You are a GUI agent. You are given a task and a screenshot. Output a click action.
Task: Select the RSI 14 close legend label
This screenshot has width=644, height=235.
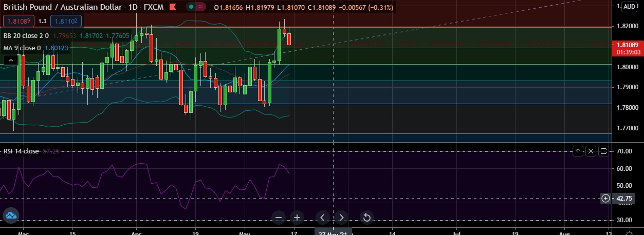tap(21, 151)
